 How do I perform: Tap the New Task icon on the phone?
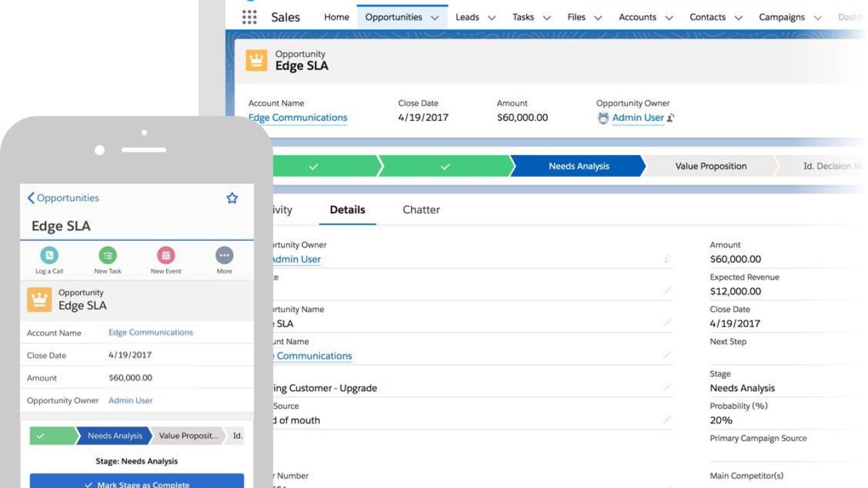tap(107, 256)
